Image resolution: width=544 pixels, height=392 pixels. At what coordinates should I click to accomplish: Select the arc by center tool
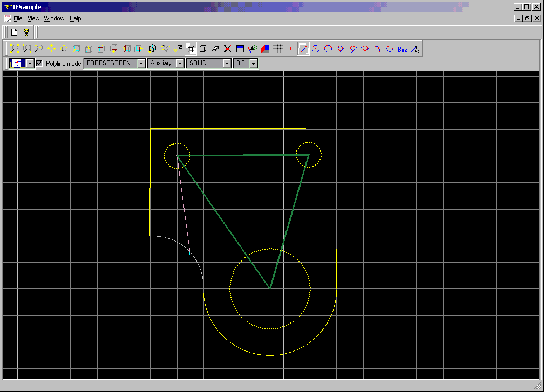click(390, 49)
